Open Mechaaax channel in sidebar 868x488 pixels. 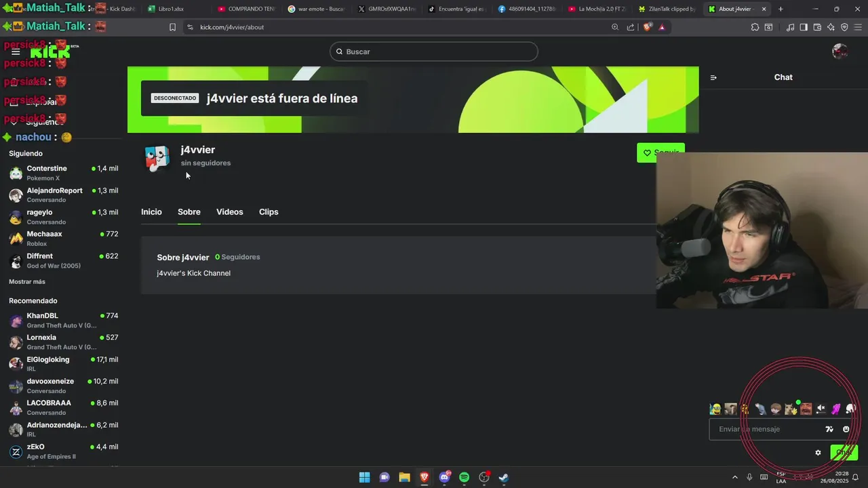[64, 239]
